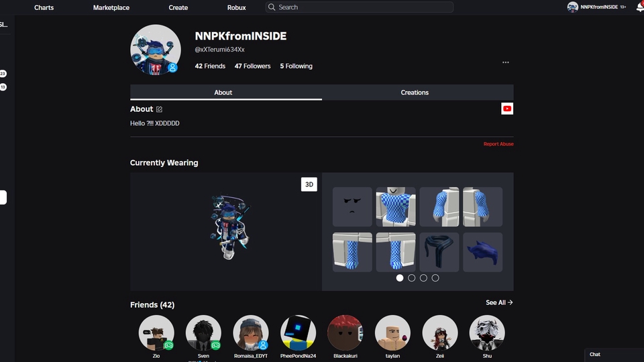Click the 47 Followers count
The width and height of the screenshot is (644, 362).
point(252,66)
